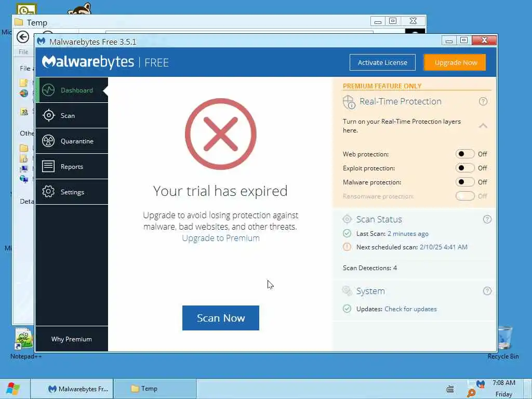532x399 pixels.
Task: Open Scan Status help question icon
Action: click(x=487, y=219)
